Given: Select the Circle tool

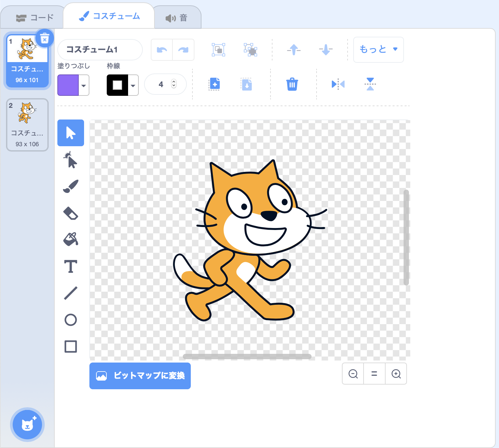Looking at the screenshot, I should pos(70,320).
